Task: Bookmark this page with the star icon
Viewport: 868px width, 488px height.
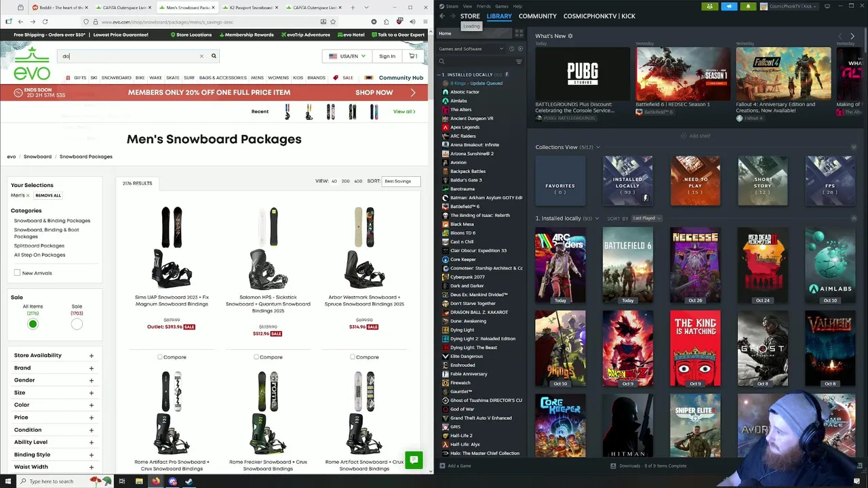Action: pos(334,22)
